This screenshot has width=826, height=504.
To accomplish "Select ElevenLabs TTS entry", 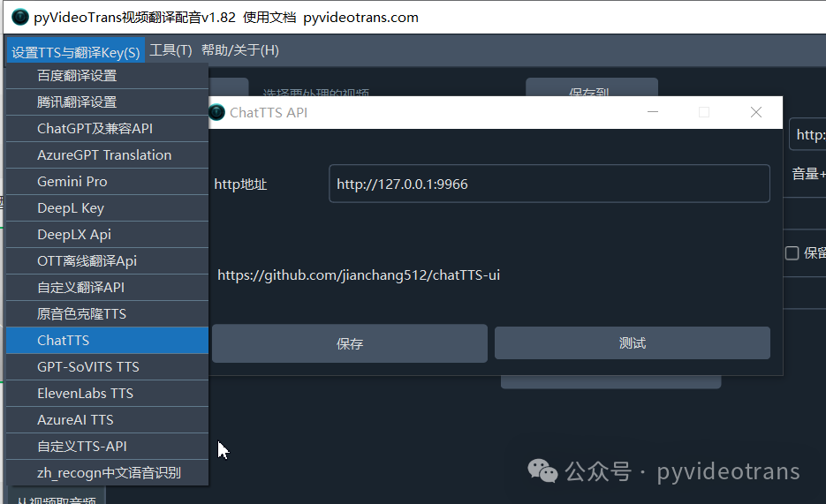I will [x=108, y=394].
